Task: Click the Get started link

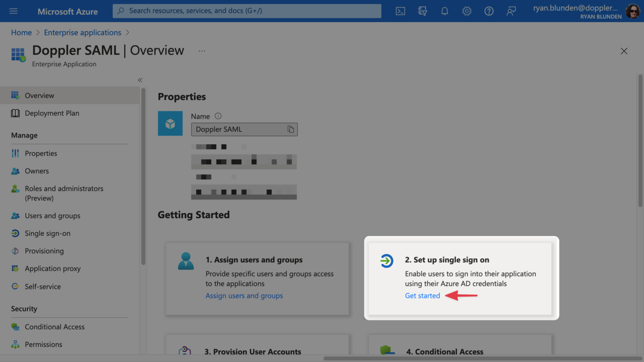Action: [423, 296]
